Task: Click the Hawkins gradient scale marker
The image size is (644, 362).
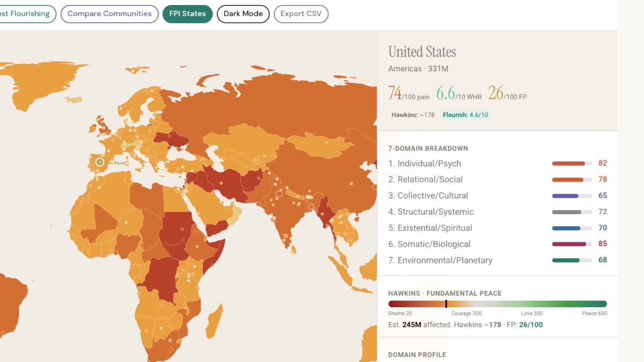Action: coord(446,304)
